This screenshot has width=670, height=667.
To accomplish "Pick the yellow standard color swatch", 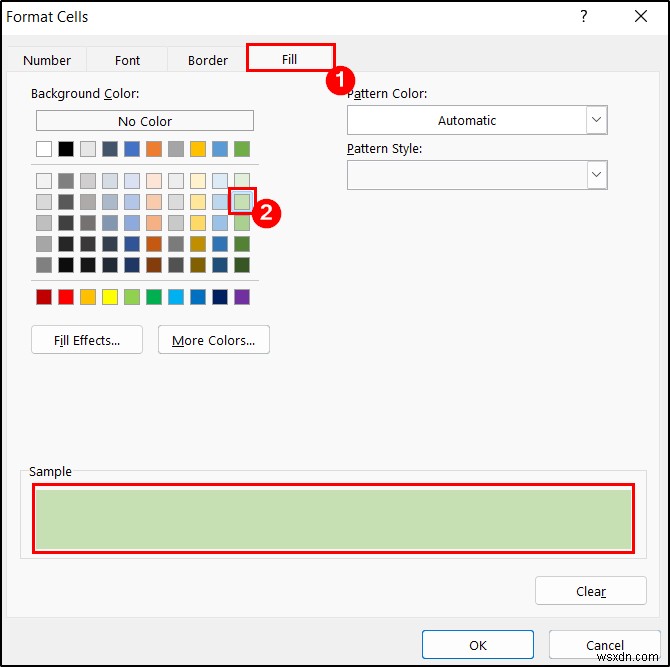I will click(x=110, y=297).
